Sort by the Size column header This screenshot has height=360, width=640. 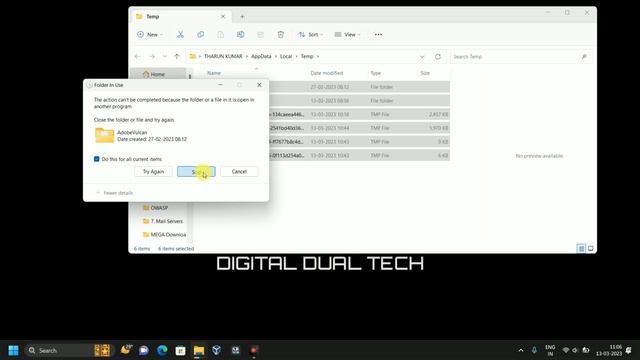pyautogui.click(x=425, y=73)
